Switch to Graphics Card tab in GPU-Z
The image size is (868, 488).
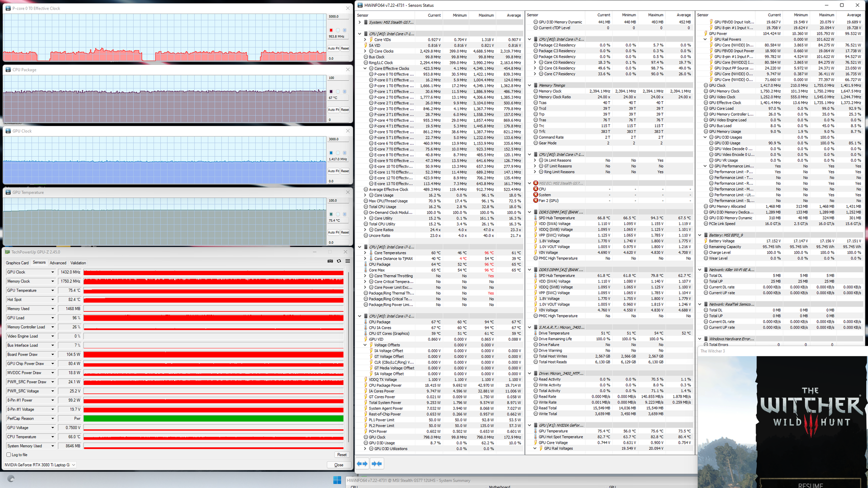(x=17, y=263)
